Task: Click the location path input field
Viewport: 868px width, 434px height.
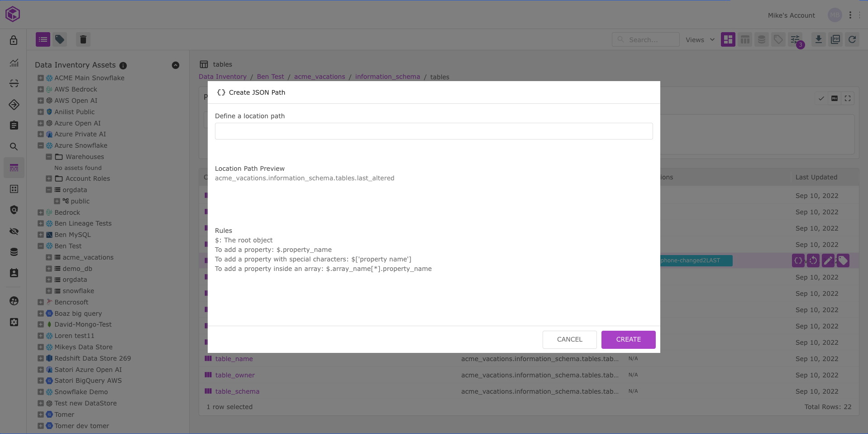Action: 434,131
